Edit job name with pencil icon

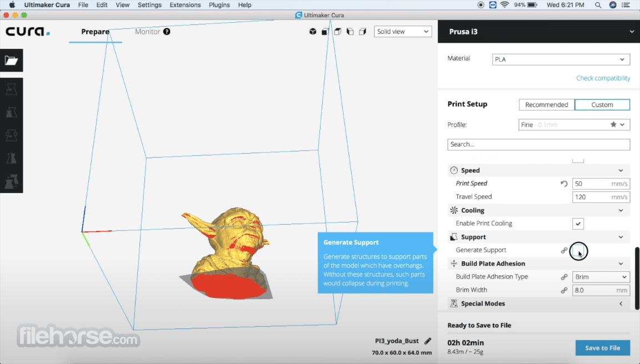(428, 341)
